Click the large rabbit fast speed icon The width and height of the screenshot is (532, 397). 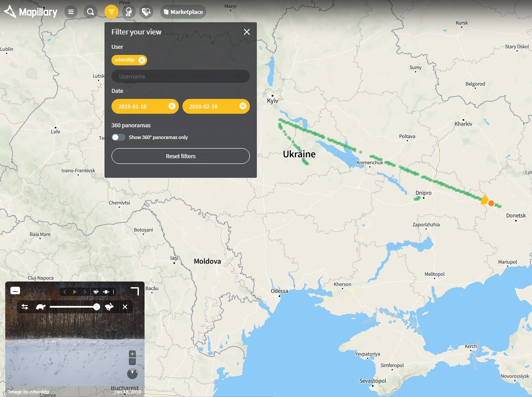(109, 307)
